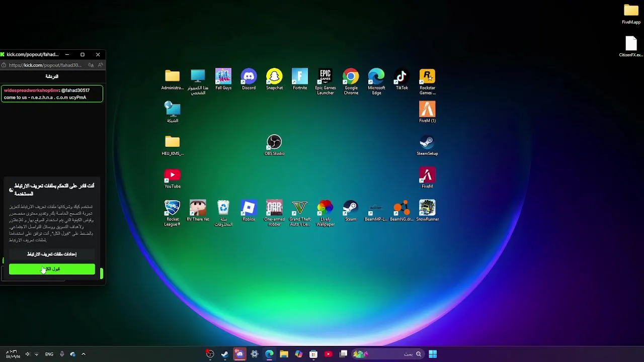Image resolution: width=644 pixels, height=362 pixels.
Task: Select the SteamSetup desktop icon
Action: click(x=427, y=145)
